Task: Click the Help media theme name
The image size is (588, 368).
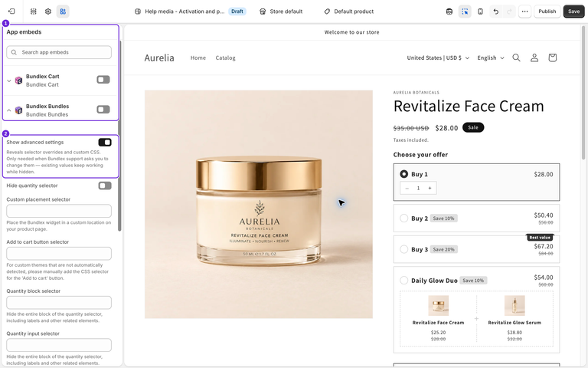Action: pyautogui.click(x=185, y=11)
